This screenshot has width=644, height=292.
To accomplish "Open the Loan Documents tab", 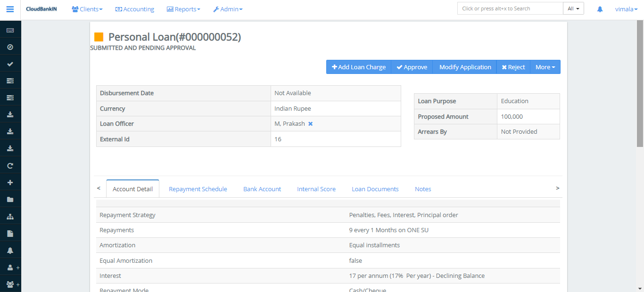I will point(375,188).
